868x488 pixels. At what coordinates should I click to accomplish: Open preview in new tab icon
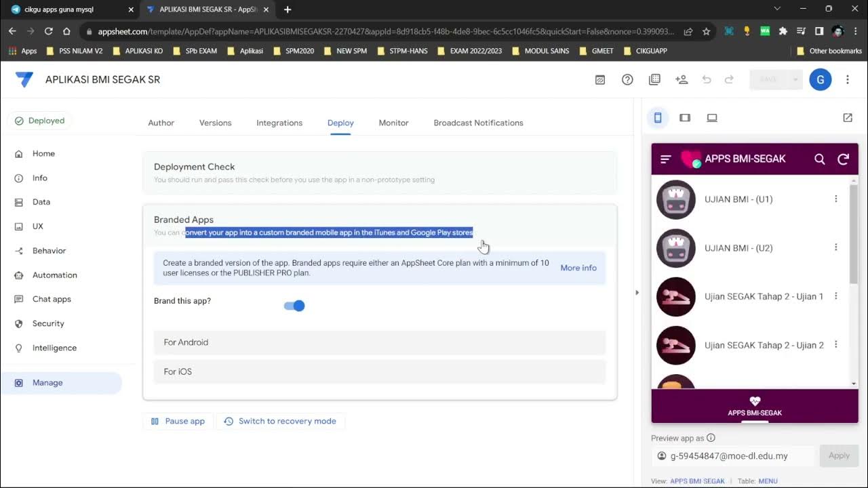click(848, 118)
